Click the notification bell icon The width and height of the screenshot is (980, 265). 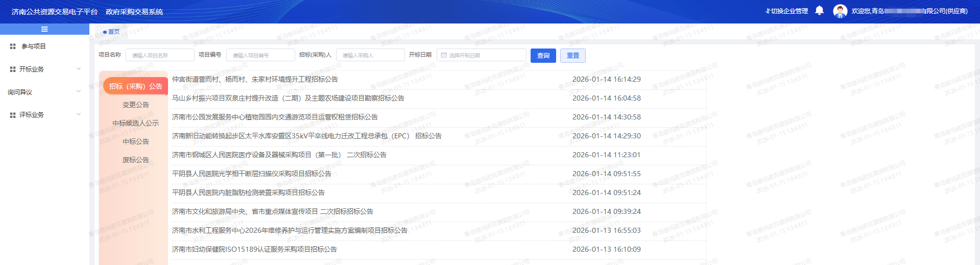click(x=819, y=11)
